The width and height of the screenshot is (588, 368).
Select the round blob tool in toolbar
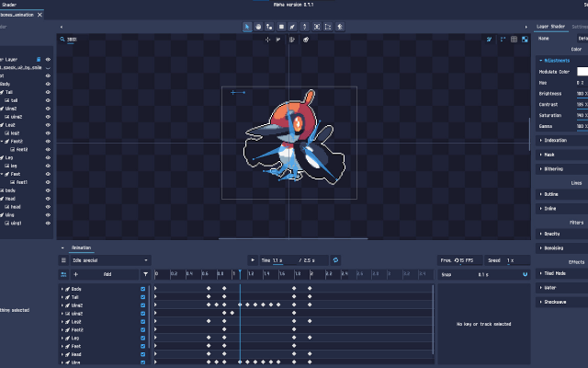click(x=258, y=27)
